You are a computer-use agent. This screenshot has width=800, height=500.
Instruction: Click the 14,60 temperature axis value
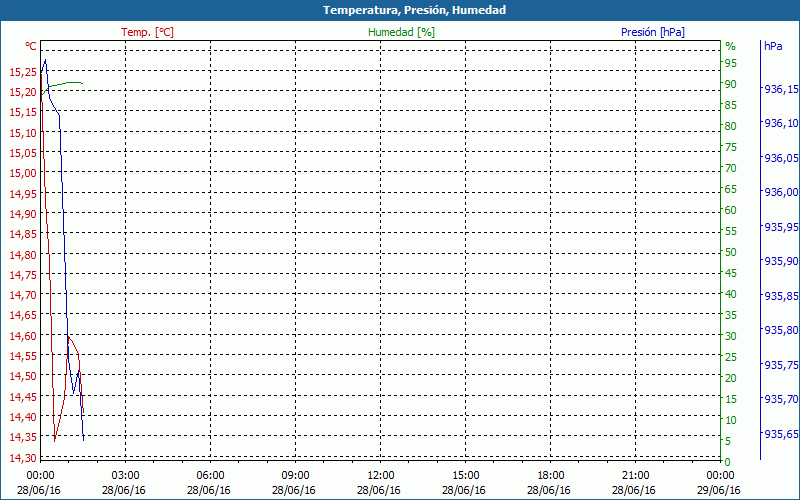(23, 336)
